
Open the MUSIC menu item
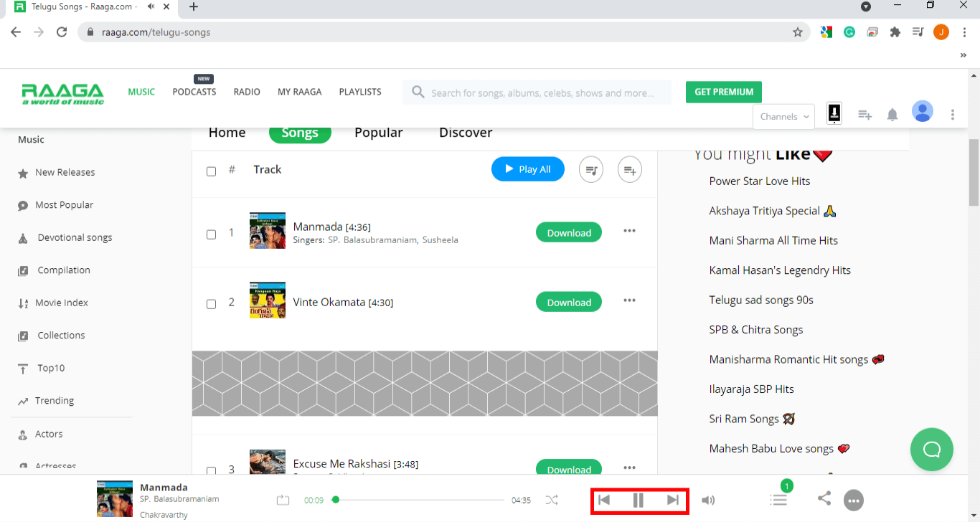[x=141, y=92]
